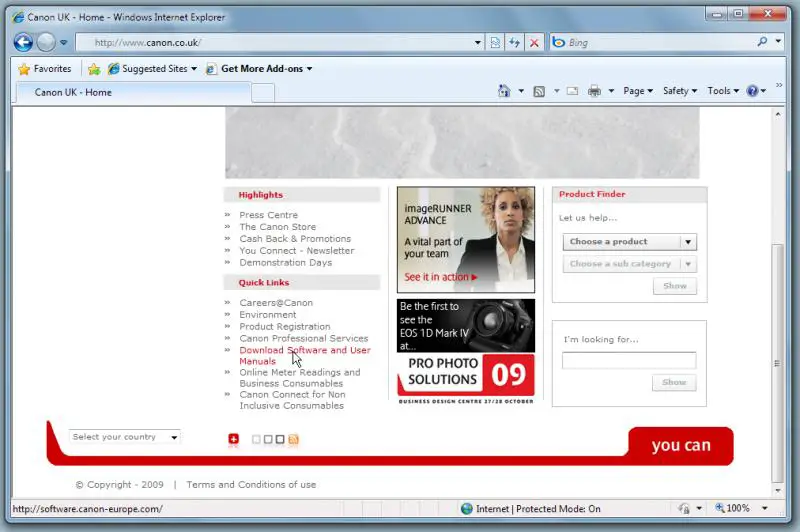Click the status bar privacy lock icon
This screenshot has width=800, height=532.
(684, 509)
